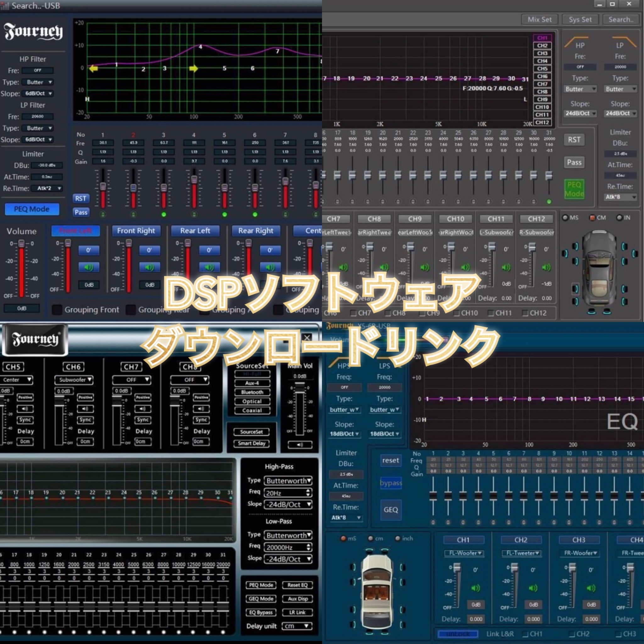
Task: Open CH1 FL-Woofer dropdown in blue window
Action: pyautogui.click(x=464, y=553)
